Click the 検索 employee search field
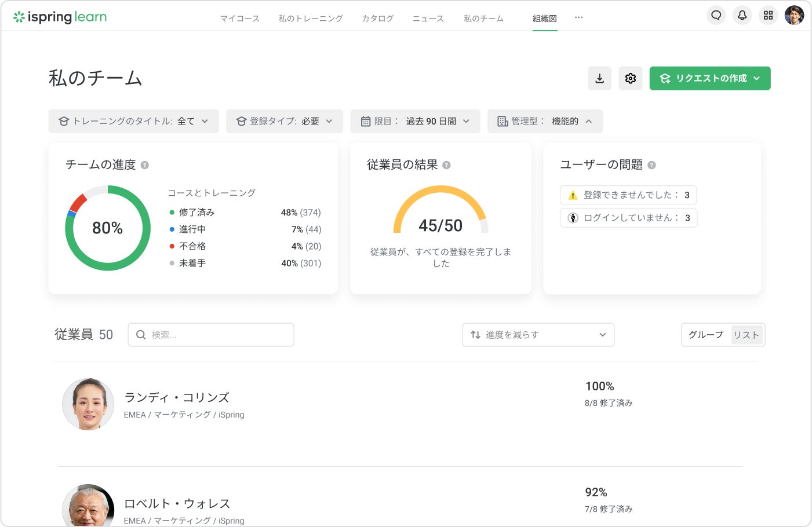 pos(211,335)
